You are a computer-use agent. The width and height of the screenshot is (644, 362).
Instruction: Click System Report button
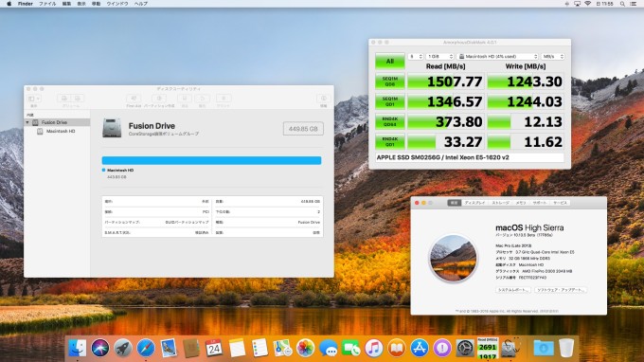[513, 290]
